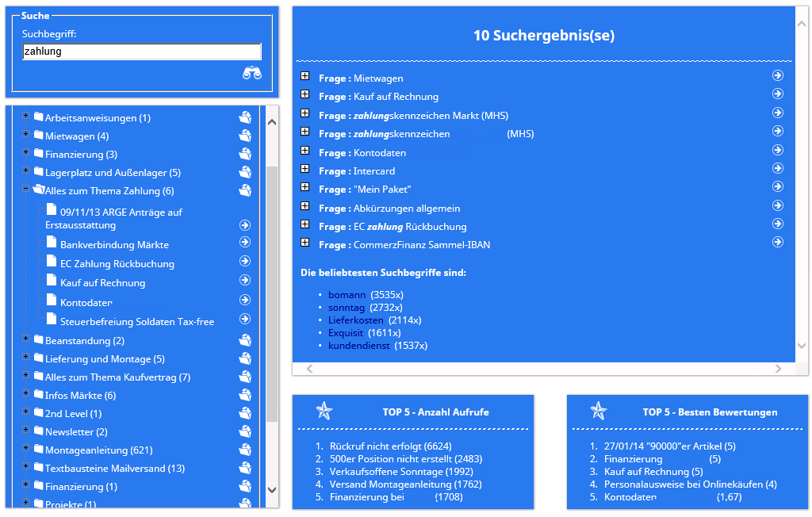Expand the Finanzierung (3) tree node
This screenshot has width=812, height=517.
[x=25, y=152]
